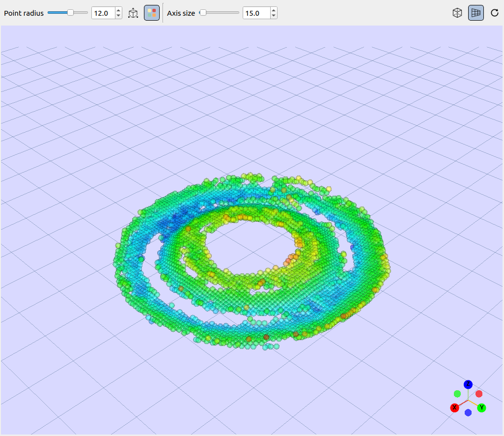Click the Point radius slider handle
The width and height of the screenshot is (504, 436).
(70, 13)
